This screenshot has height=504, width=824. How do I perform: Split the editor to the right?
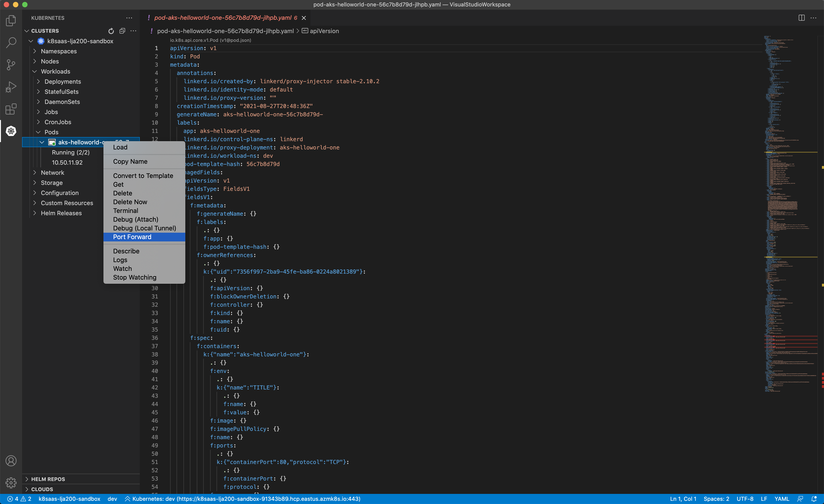[802, 18]
